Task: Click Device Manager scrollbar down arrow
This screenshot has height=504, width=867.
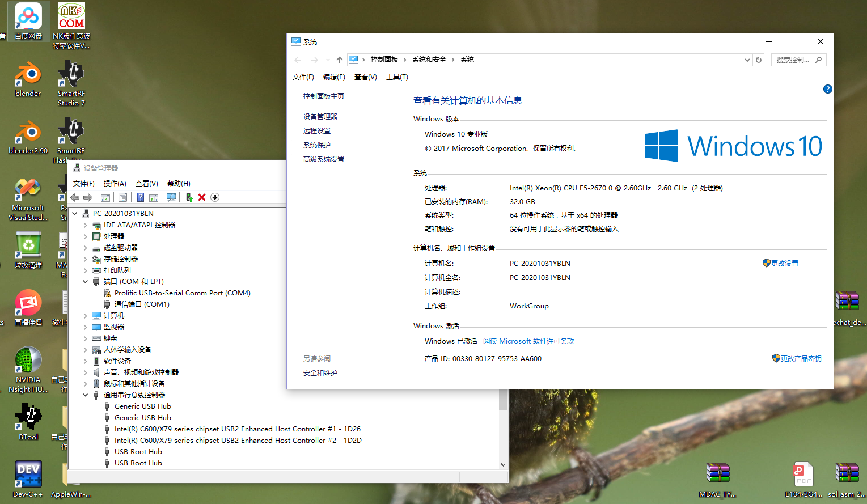Action: (503, 464)
